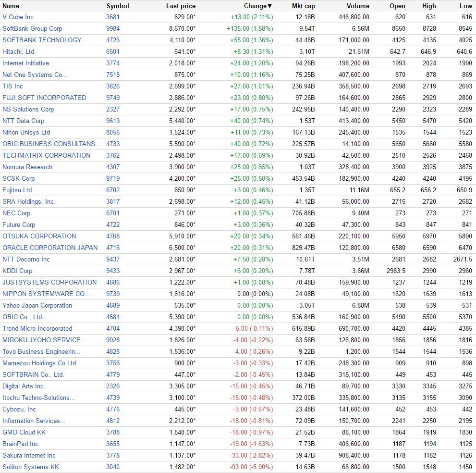This screenshot has width=476, height=473.
Task: Sort by the Mkt cap column header
Action: pos(304,6)
